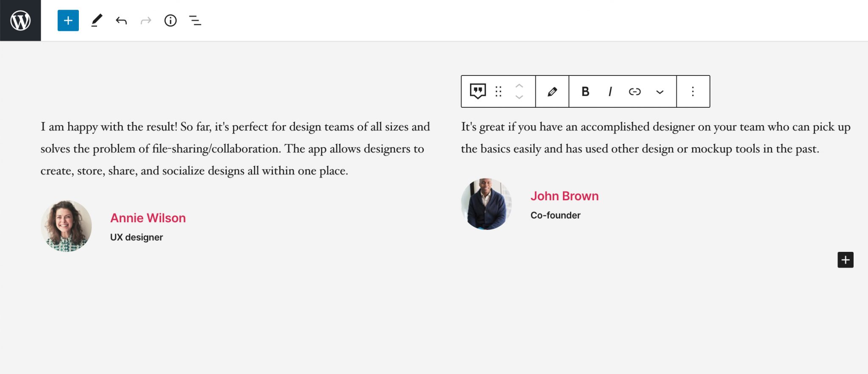Image resolution: width=868 pixels, height=374 pixels.
Task: Click the Co-founder label
Action: (x=556, y=215)
